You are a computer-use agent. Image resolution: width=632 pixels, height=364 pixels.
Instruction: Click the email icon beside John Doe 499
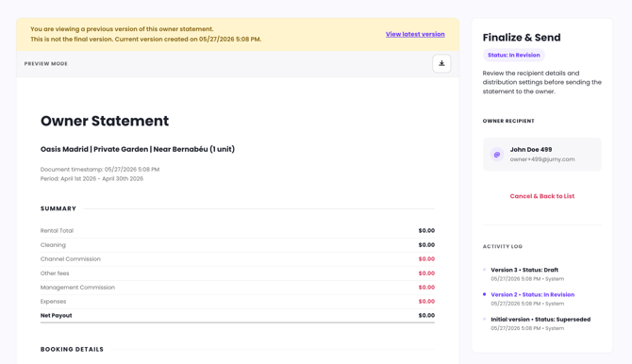tap(496, 155)
